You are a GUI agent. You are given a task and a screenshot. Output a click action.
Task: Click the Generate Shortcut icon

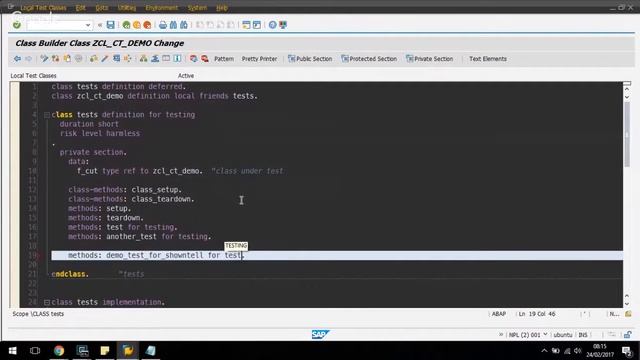[257, 25]
